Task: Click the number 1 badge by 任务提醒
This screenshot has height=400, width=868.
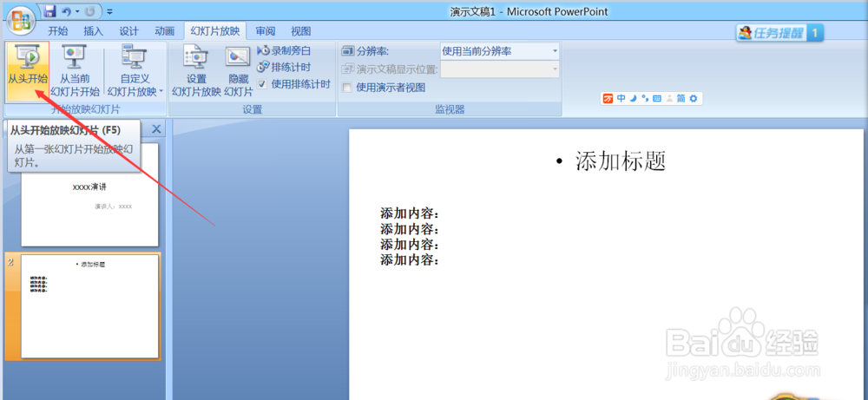Action: (815, 33)
